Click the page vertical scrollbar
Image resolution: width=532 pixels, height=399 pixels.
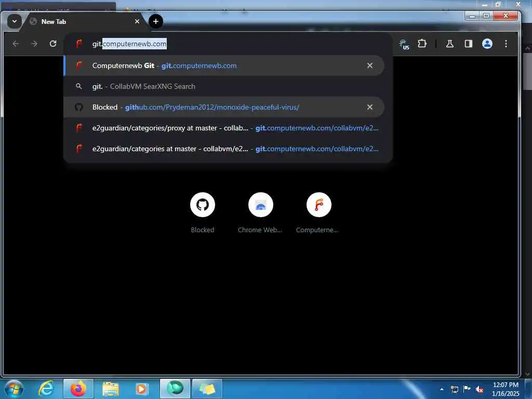528,71
